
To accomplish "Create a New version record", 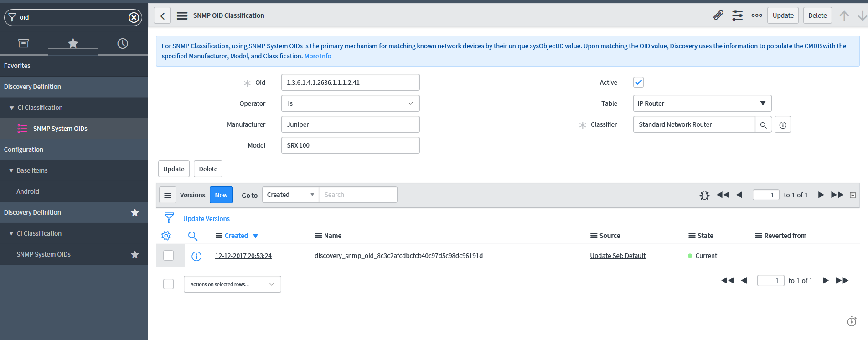I will point(221,195).
